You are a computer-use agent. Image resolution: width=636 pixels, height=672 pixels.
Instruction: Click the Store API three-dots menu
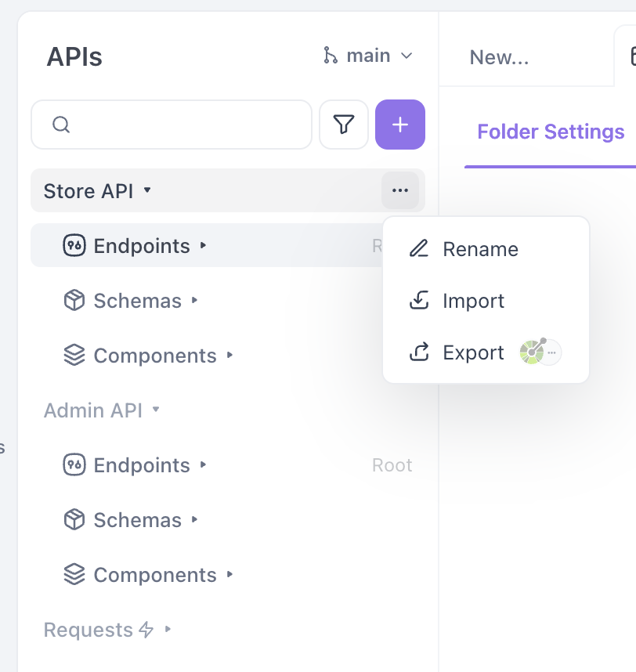[400, 190]
